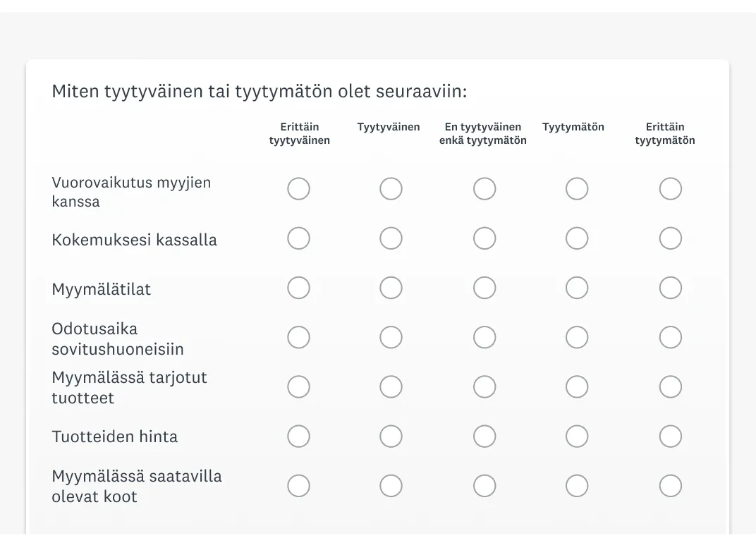Click the Tuotteiden hinta row label
Screen dimensions: 756x543
115,437
